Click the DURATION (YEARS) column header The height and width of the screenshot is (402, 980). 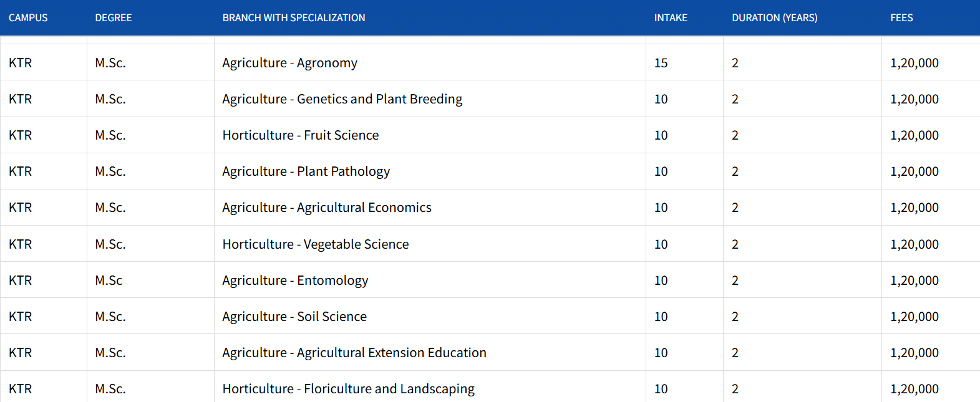[774, 18]
